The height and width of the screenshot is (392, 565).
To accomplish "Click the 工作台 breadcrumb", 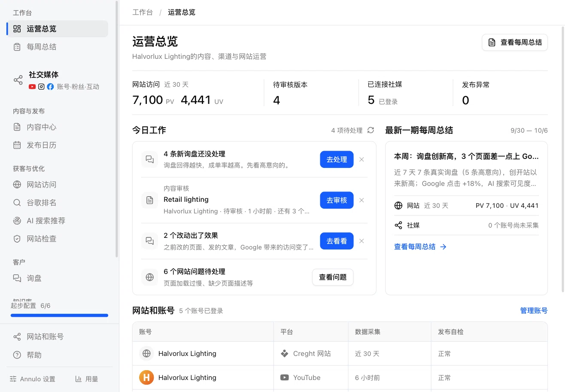I will click(x=143, y=12).
